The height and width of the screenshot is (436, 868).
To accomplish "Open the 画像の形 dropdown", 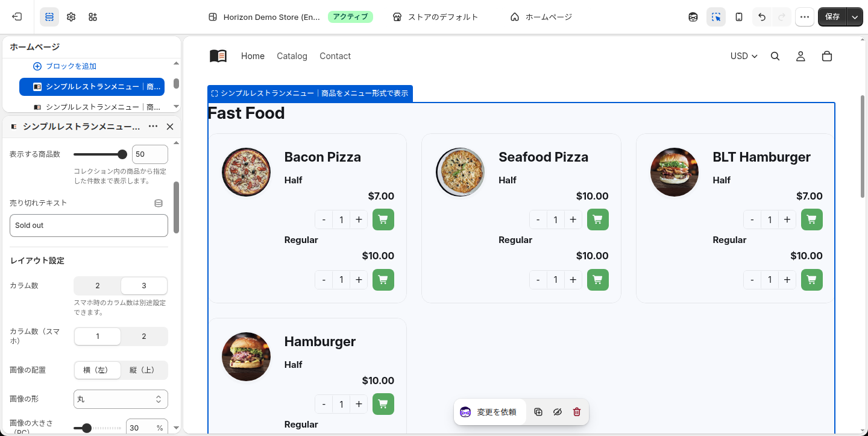I will (121, 399).
